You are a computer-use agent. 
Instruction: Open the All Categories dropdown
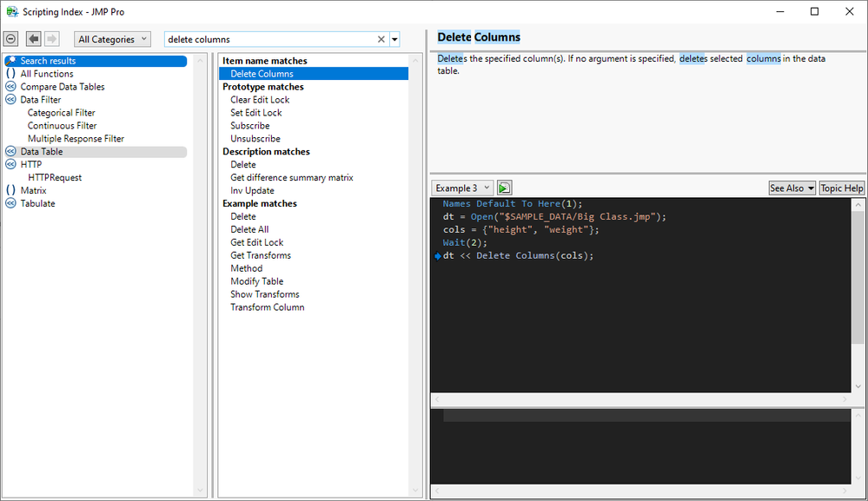pyautogui.click(x=112, y=39)
